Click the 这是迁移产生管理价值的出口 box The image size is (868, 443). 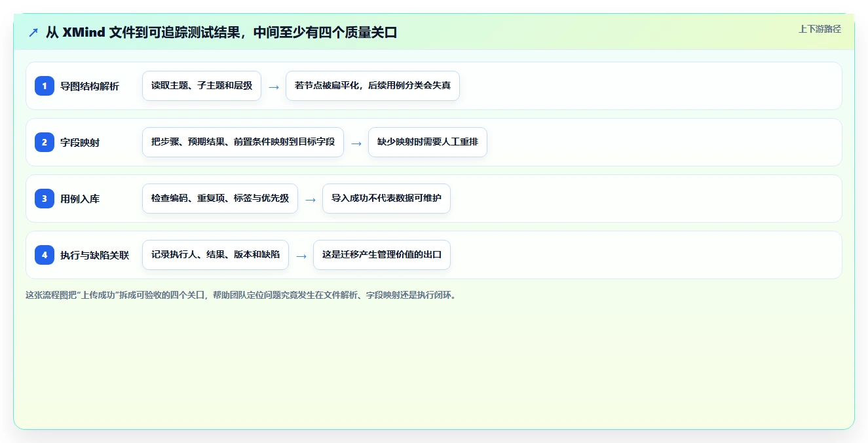pyautogui.click(x=382, y=255)
